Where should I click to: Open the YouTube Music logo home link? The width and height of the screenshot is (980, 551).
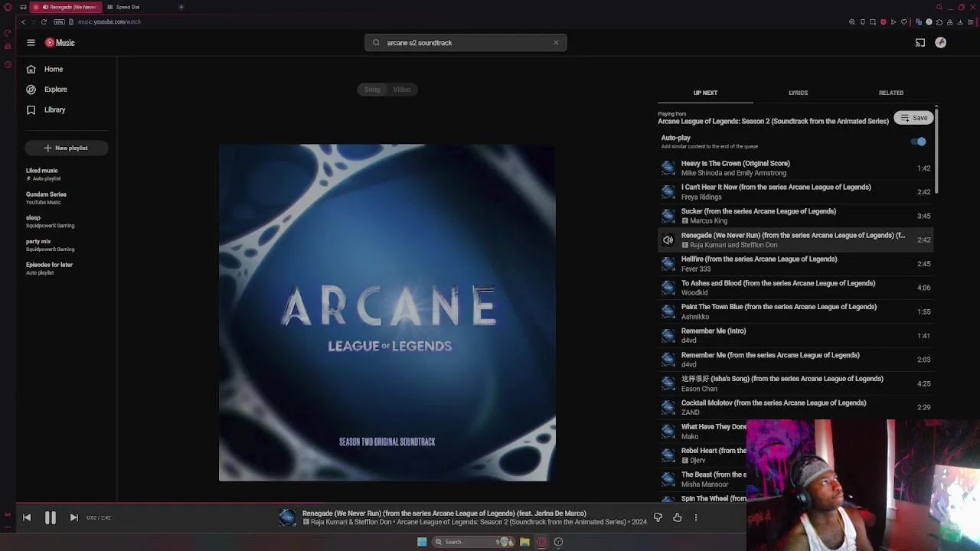(x=60, y=43)
